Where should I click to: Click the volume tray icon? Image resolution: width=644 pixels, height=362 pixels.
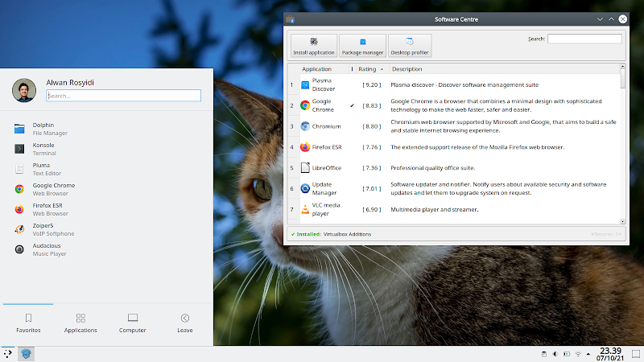tap(555, 354)
